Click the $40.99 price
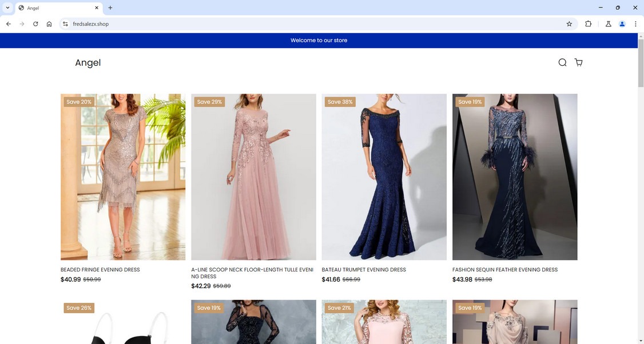The height and width of the screenshot is (344, 644). [71, 279]
